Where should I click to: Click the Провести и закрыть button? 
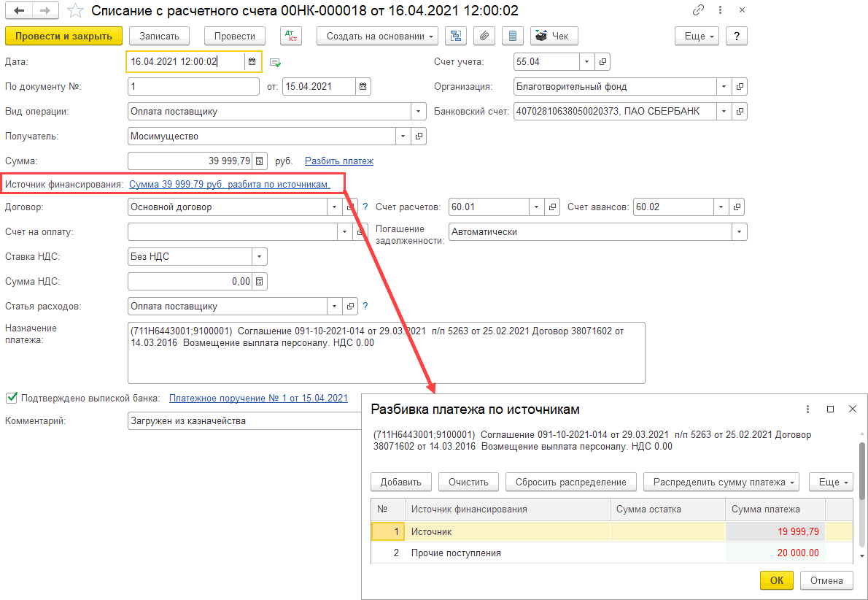[x=63, y=36]
